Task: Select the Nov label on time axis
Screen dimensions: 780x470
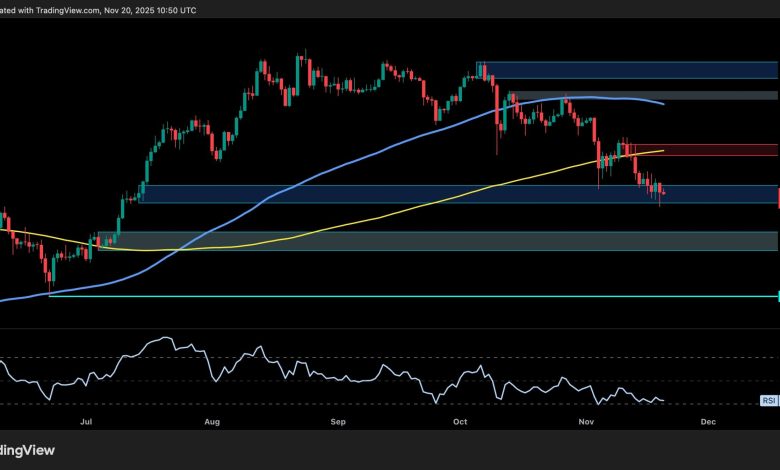Action: [x=586, y=423]
